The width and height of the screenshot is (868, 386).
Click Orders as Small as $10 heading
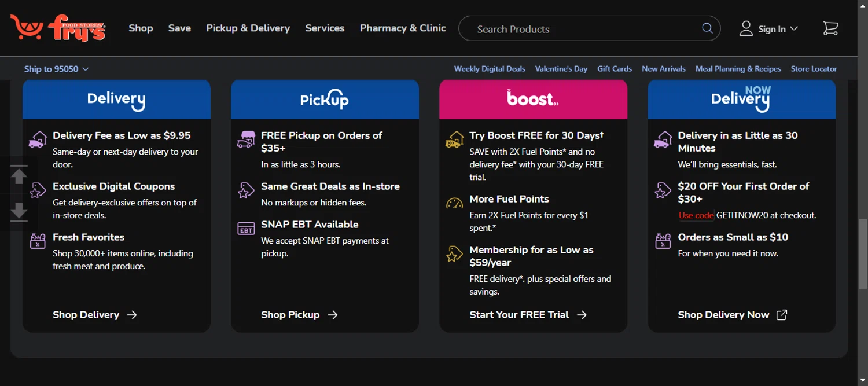click(x=733, y=237)
